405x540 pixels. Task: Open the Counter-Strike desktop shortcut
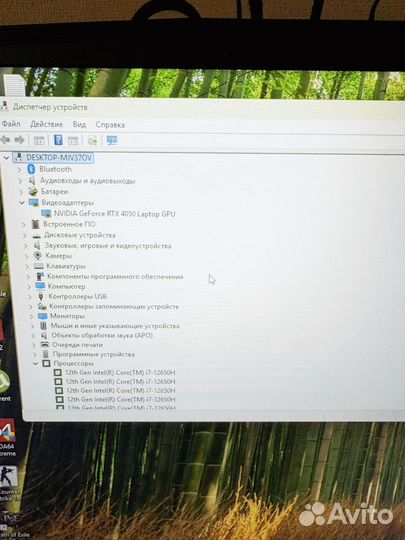click(x=9, y=484)
